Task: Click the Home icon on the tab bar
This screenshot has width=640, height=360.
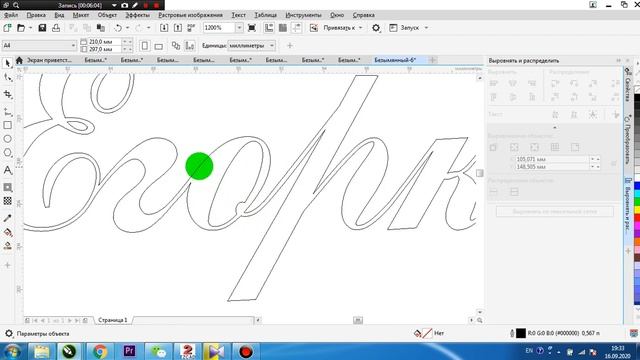Action: tap(19, 60)
